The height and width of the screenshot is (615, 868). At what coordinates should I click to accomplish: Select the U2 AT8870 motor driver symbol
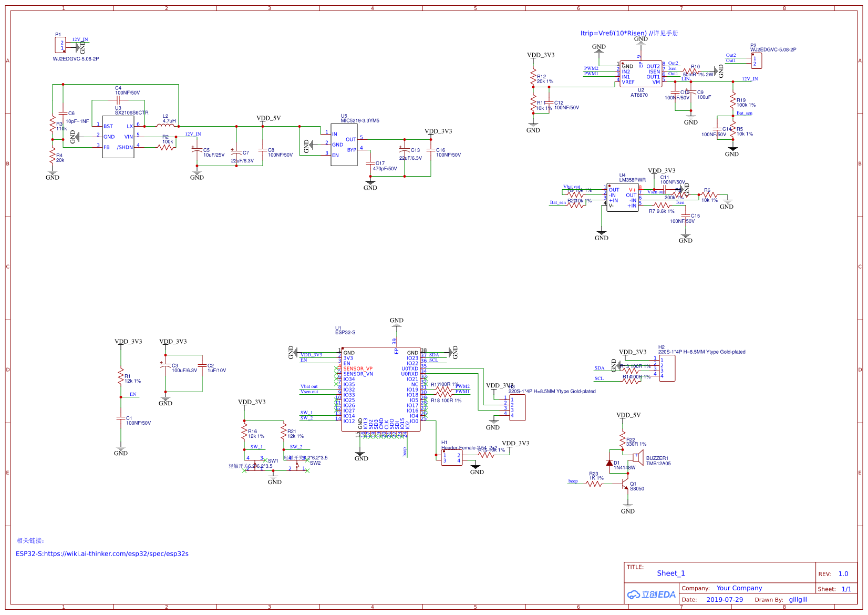click(641, 74)
